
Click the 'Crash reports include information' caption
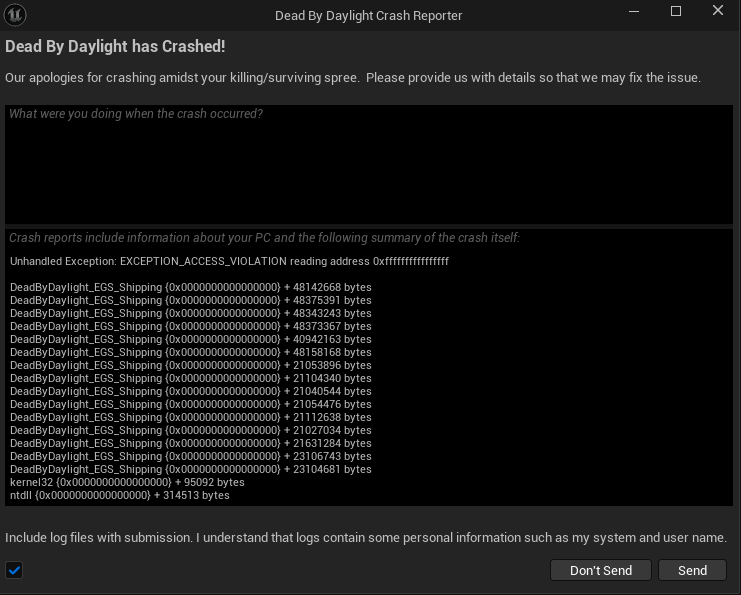[x=264, y=238]
